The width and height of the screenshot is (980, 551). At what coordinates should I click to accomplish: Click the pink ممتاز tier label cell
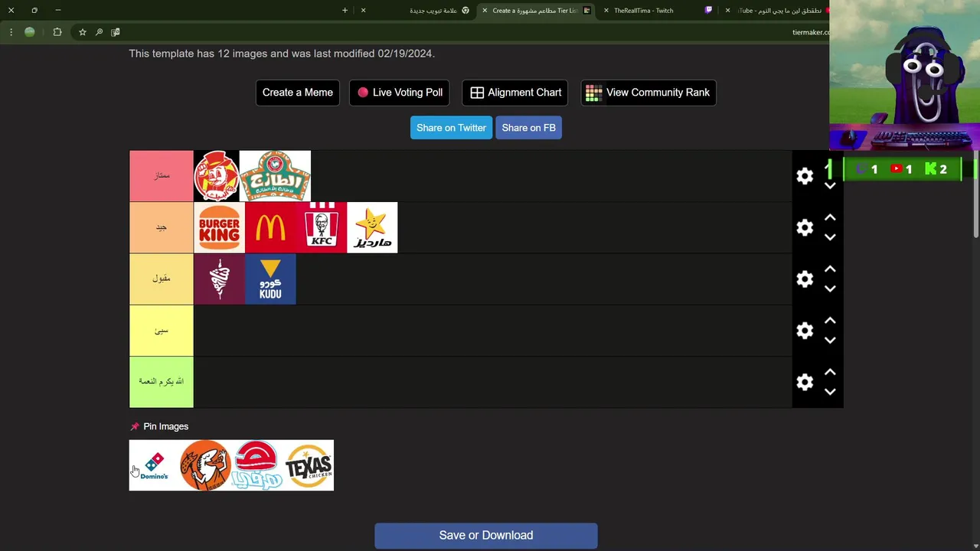[x=162, y=176]
